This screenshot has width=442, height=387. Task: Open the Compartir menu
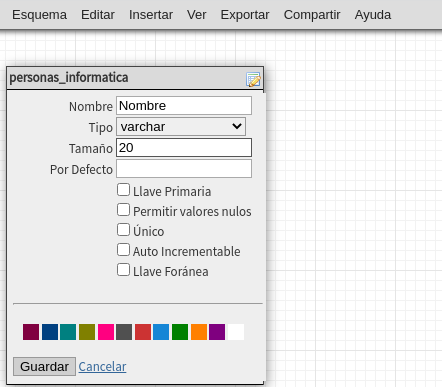312,15
